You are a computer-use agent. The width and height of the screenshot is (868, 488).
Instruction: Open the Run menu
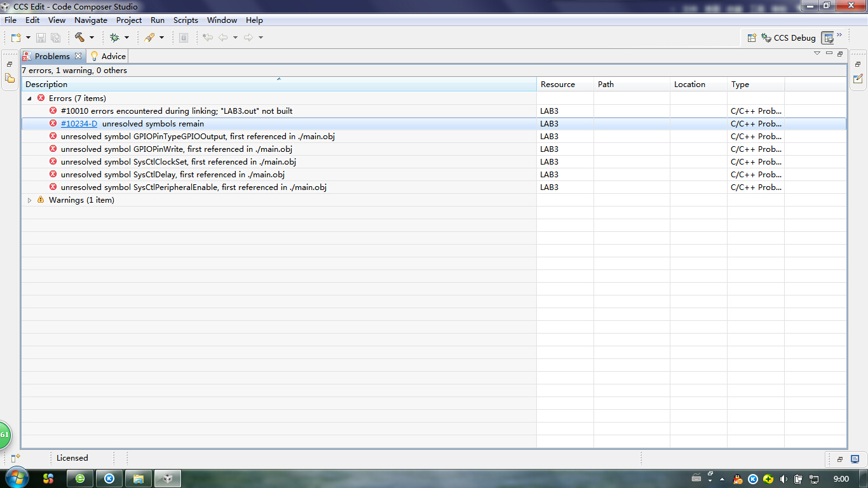click(158, 20)
